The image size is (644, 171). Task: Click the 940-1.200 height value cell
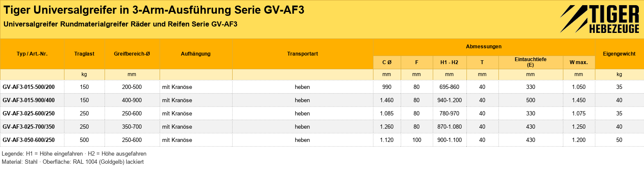click(449, 100)
